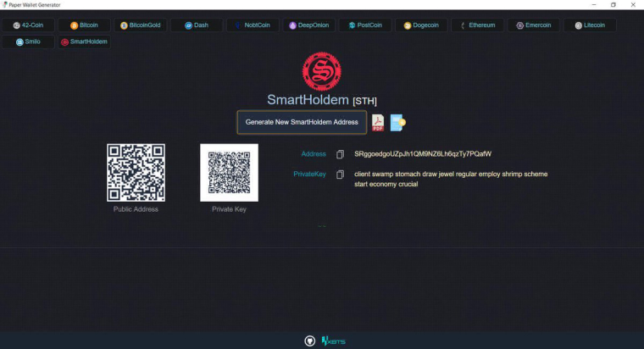Choose the Dash coin tab
Viewport: 644px width, 349px height.
197,25
